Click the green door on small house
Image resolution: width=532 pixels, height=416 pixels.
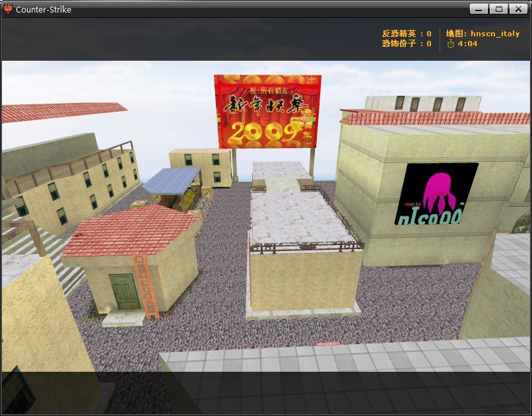124,292
